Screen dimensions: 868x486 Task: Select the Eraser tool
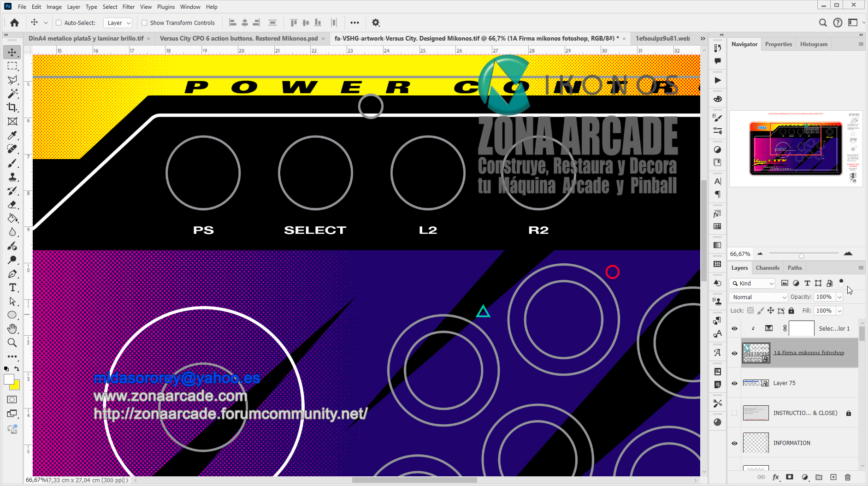point(12,205)
